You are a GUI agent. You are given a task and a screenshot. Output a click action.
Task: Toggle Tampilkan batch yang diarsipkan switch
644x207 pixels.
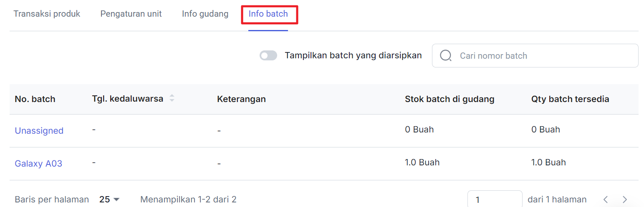click(x=268, y=55)
